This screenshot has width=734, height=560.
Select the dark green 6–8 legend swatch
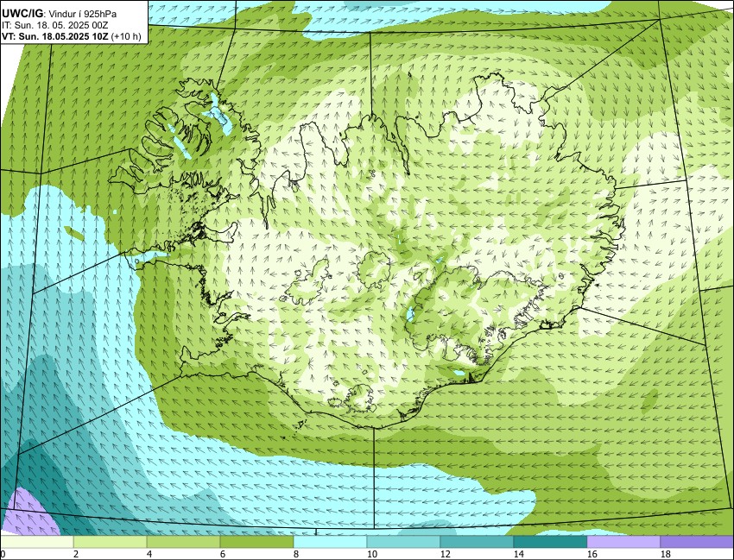(257, 542)
